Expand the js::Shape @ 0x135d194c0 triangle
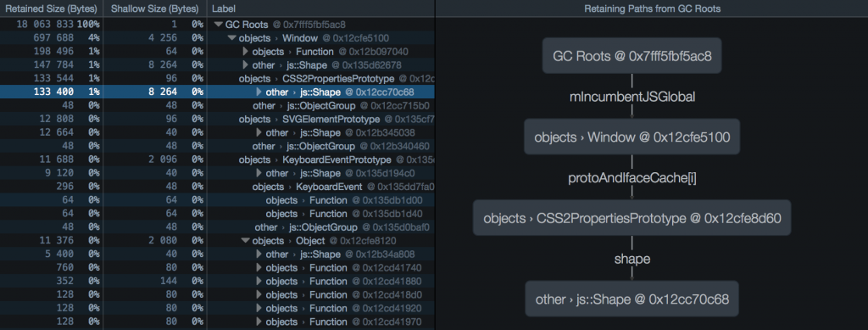This screenshot has width=868, height=330. click(x=259, y=173)
